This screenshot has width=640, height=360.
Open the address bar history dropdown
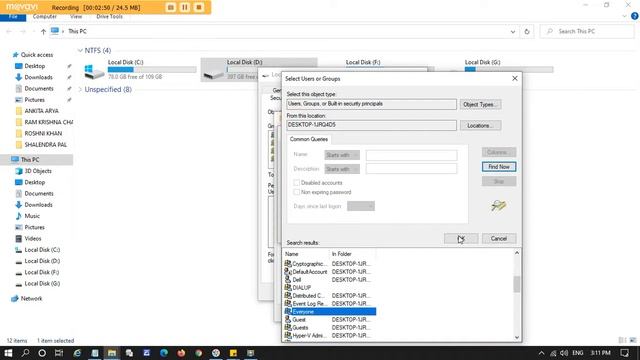click(513, 31)
